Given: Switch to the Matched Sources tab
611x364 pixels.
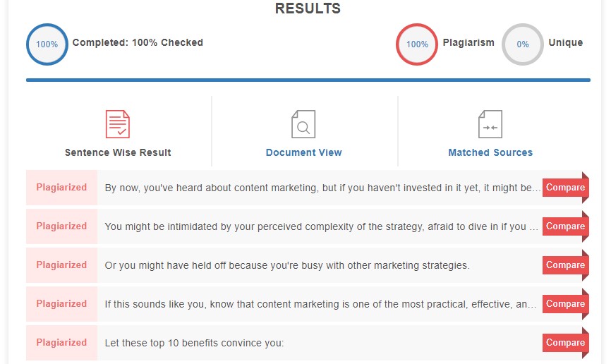Looking at the screenshot, I should pos(490,152).
